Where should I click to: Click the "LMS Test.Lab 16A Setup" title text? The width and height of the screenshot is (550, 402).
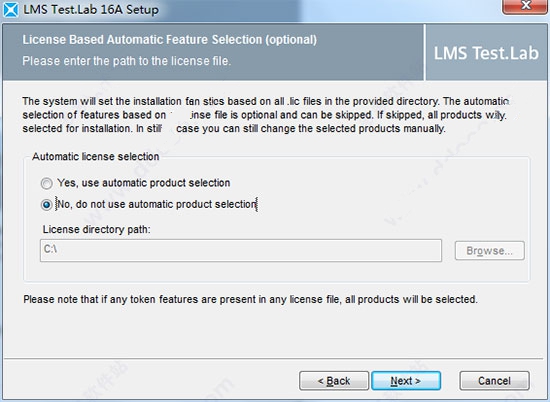point(91,9)
